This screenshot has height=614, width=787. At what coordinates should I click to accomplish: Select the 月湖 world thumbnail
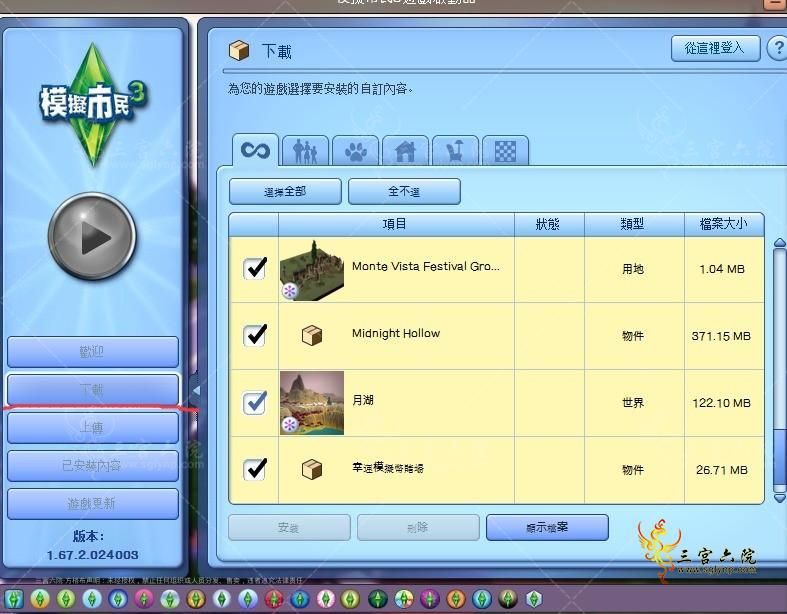click(x=312, y=403)
